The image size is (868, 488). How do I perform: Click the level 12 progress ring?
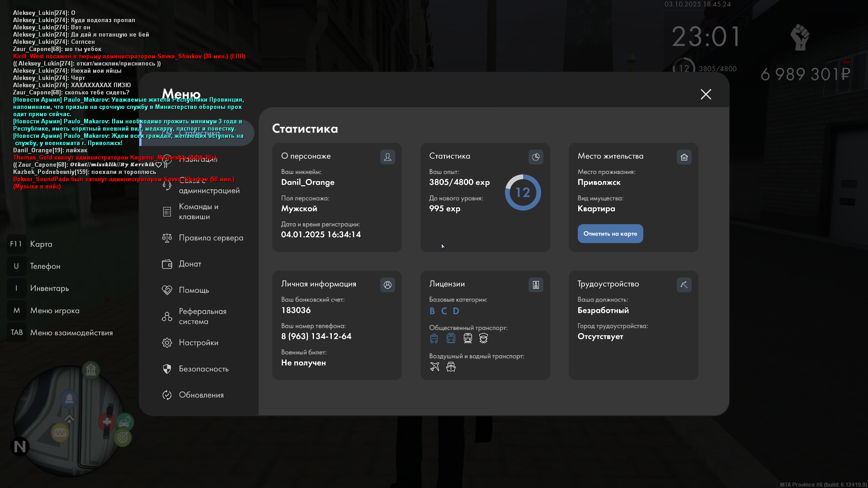pyautogui.click(x=523, y=192)
